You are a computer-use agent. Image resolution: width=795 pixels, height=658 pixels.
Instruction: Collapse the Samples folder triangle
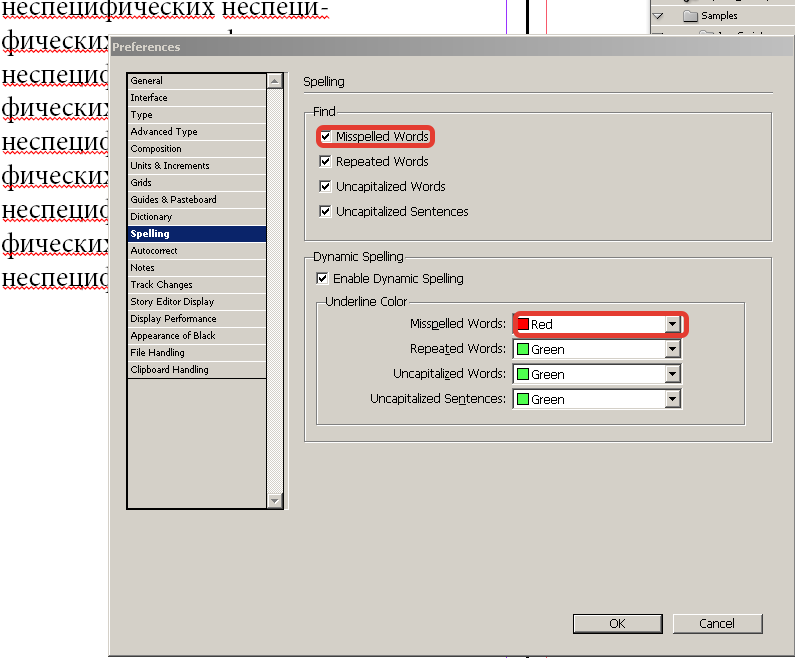click(x=658, y=16)
